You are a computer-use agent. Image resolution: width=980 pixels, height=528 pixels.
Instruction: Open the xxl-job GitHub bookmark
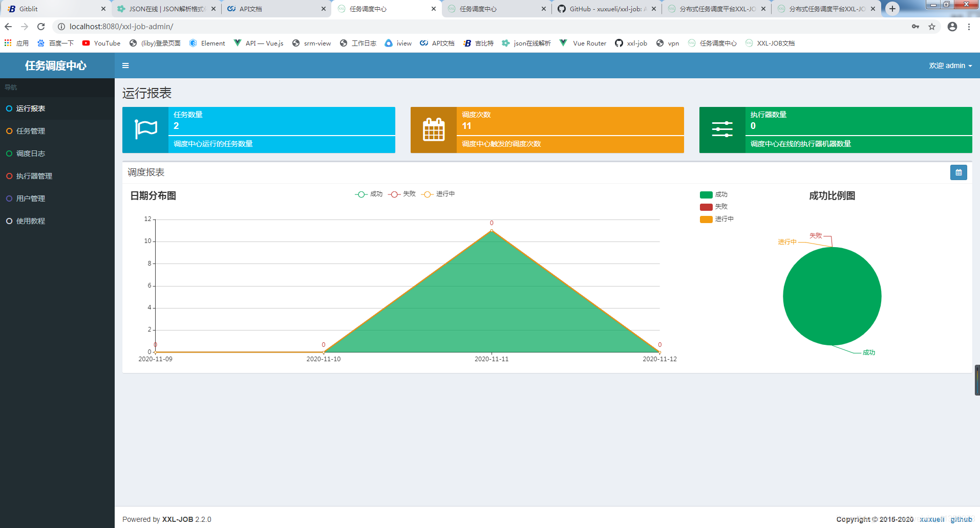pos(631,43)
